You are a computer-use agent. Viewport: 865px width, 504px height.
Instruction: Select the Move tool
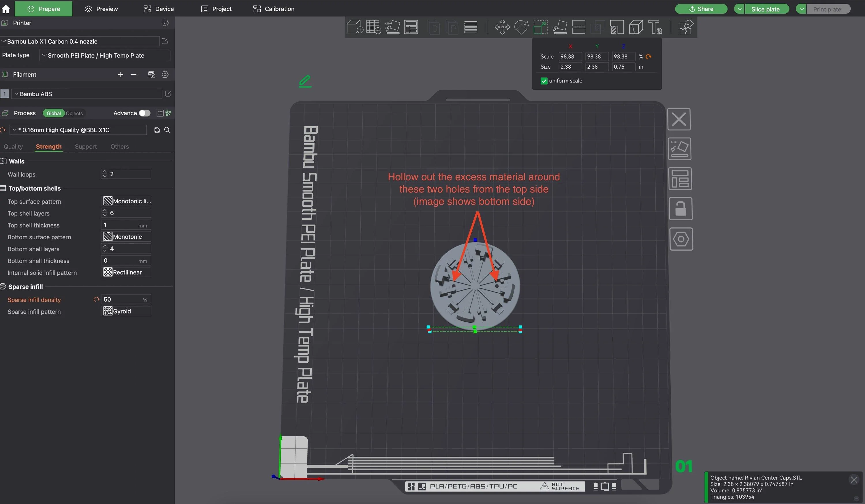click(502, 27)
